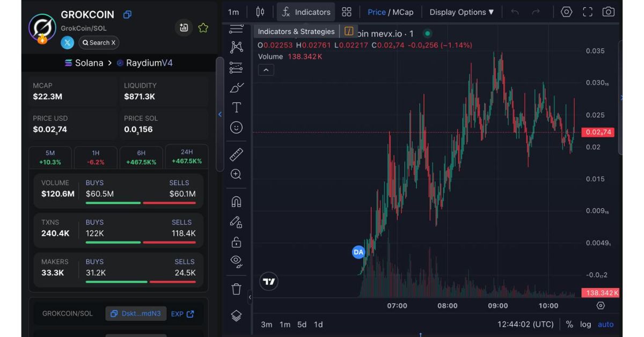
Task: Open chart settings hexagon icon
Action: (x=566, y=12)
